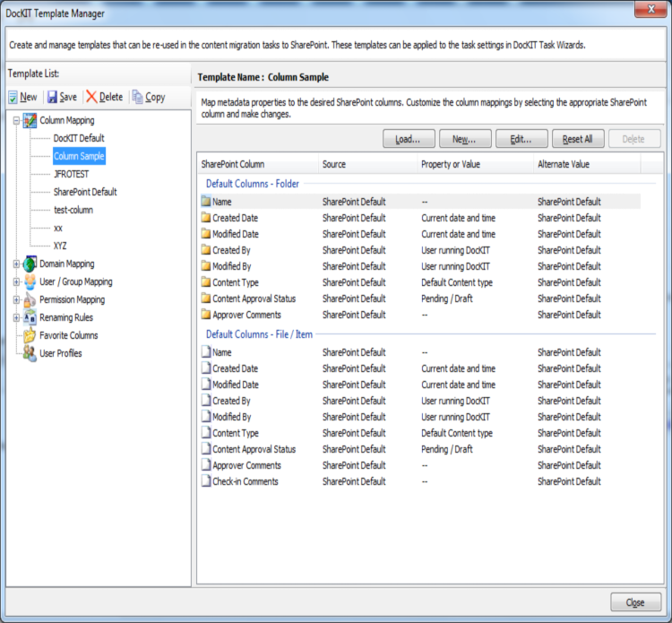
Task: Click folder icon of folder Approver Comments
Action: tap(206, 315)
